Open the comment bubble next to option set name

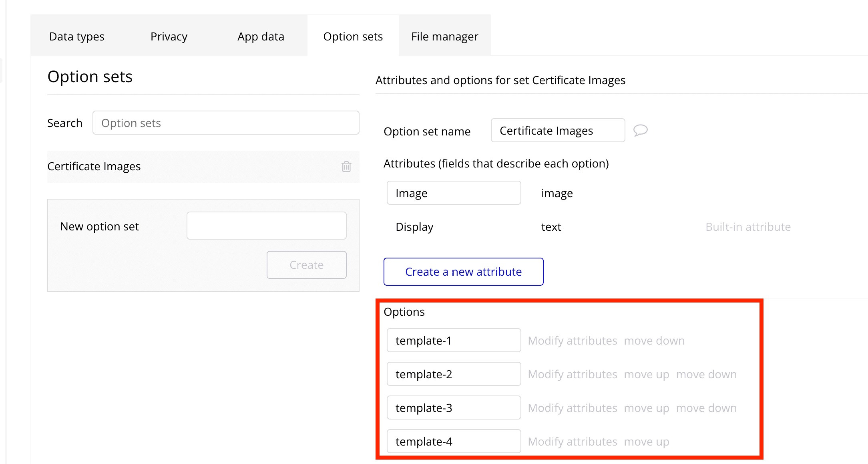(640, 130)
